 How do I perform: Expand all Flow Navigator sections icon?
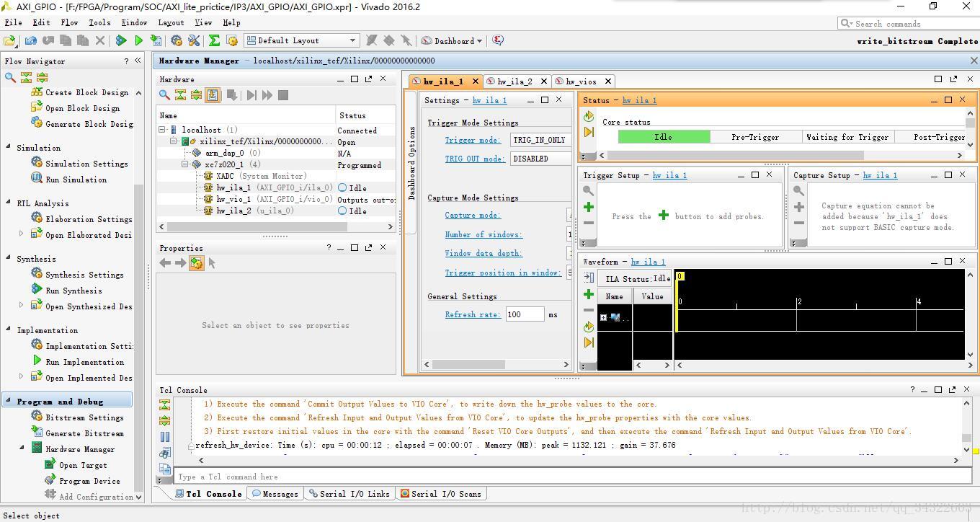point(42,77)
